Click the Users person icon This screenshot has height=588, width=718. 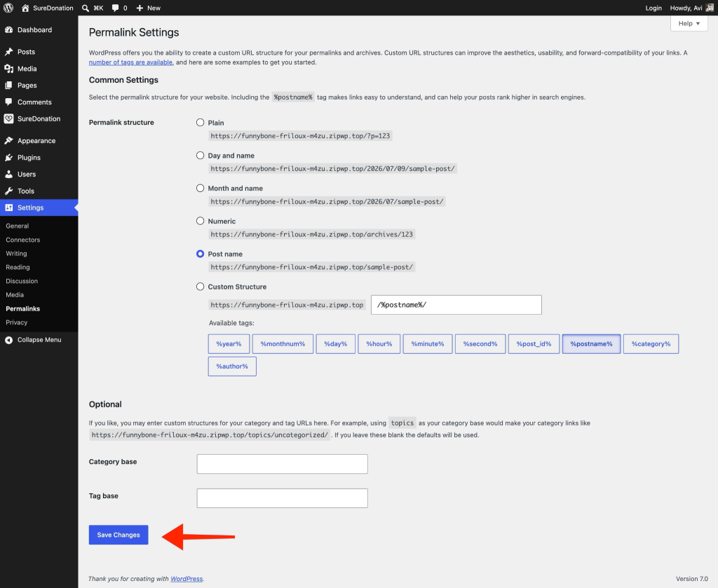[8, 175]
